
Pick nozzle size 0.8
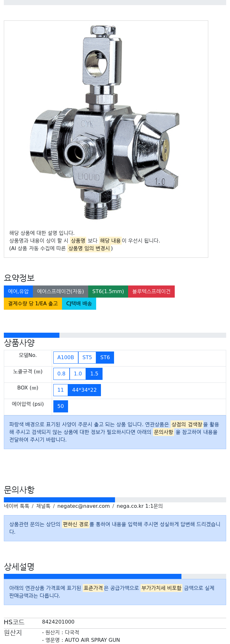[61, 374]
